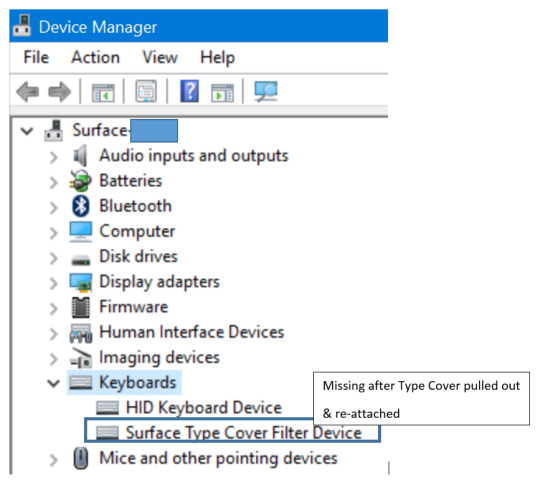This screenshot has width=540, height=482.
Task: Select HID Keyboard Device entry
Action: pyautogui.click(x=204, y=408)
